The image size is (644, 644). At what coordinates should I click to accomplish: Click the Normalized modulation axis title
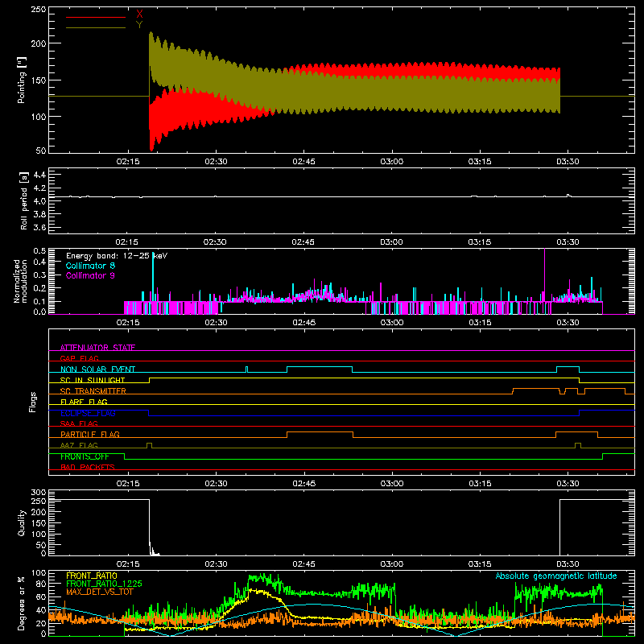19,282
